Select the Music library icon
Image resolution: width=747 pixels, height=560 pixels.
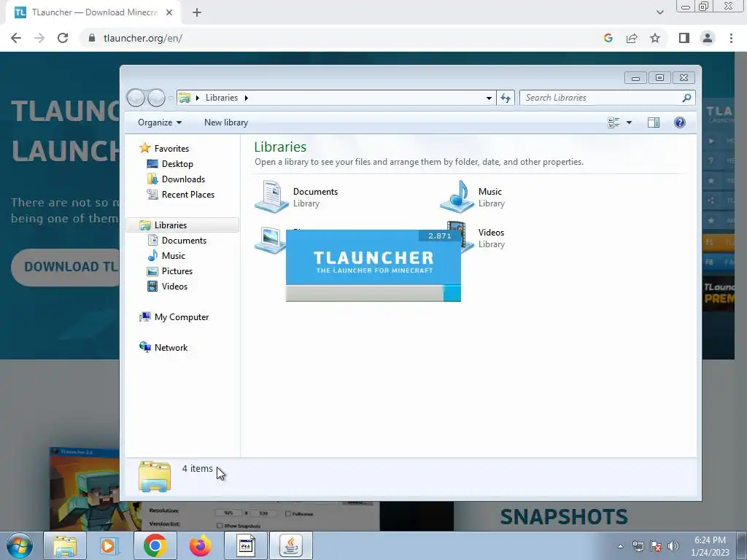point(457,196)
